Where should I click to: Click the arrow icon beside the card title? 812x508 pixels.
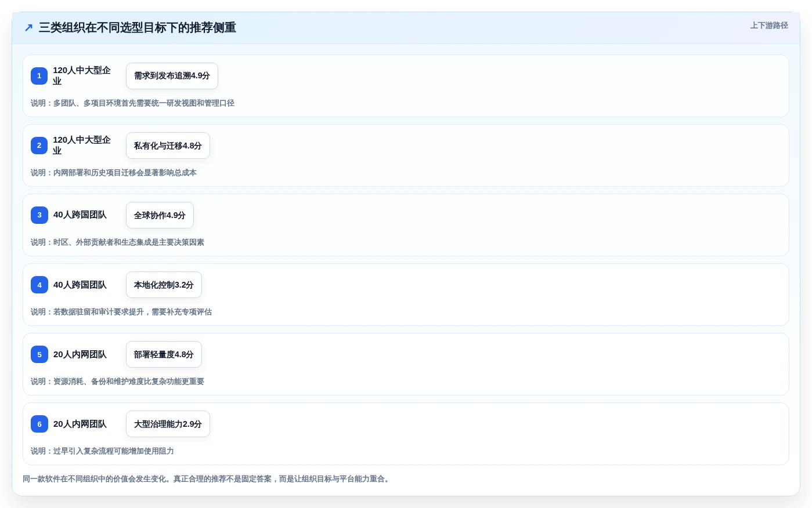pyautogui.click(x=28, y=28)
